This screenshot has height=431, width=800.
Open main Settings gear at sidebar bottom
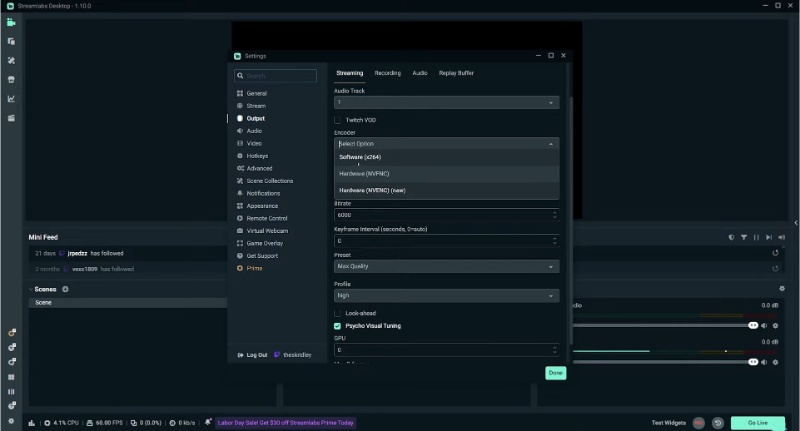11,421
